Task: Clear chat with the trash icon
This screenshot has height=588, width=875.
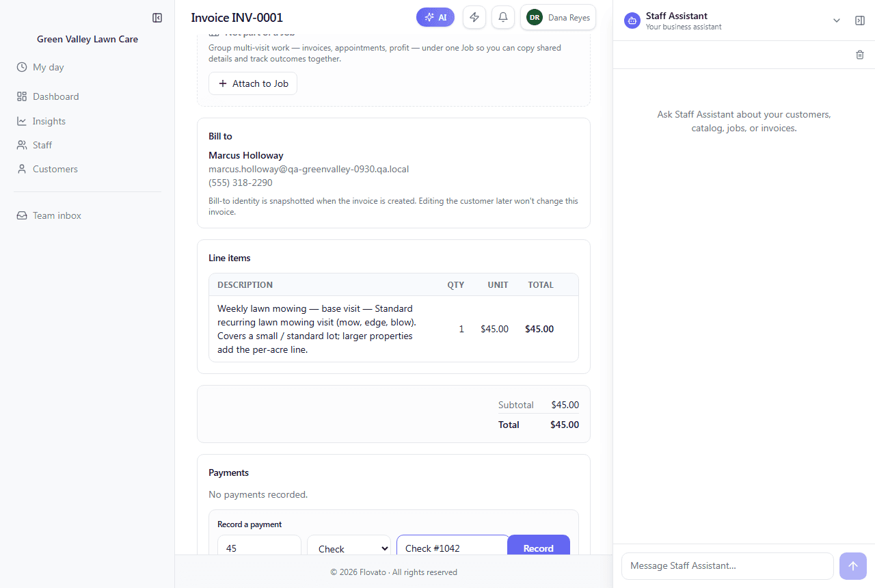Action: 860,55
